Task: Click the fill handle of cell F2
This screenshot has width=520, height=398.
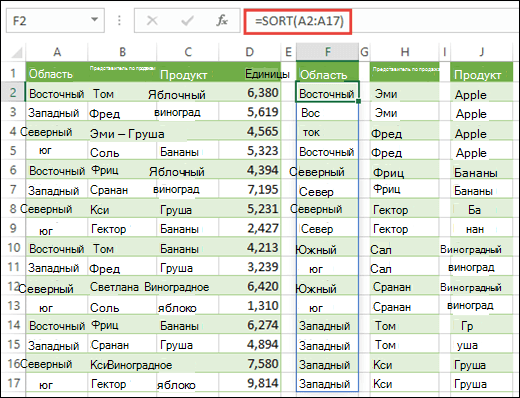Action: point(358,101)
